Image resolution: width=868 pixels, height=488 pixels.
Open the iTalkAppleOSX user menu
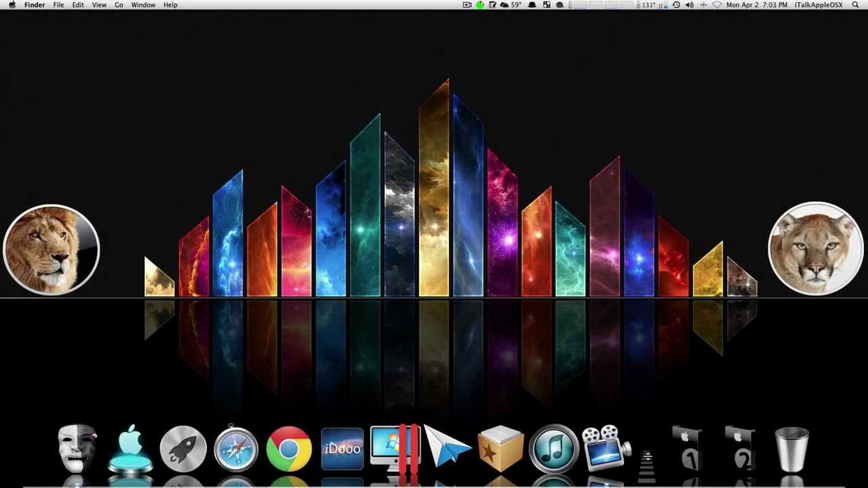tap(818, 5)
